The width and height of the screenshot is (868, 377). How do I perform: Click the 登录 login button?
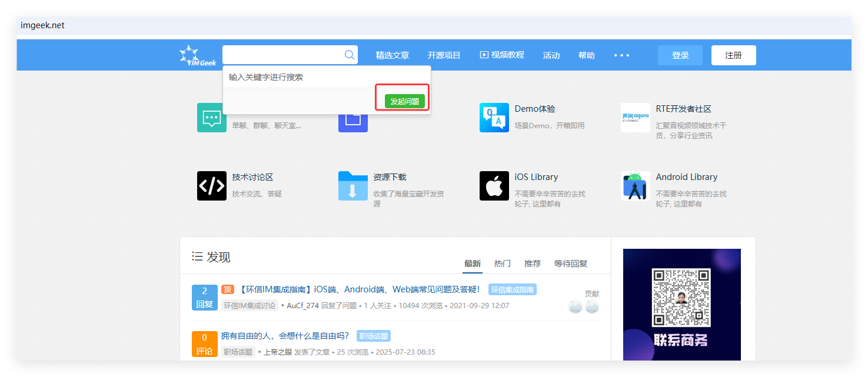pos(680,55)
